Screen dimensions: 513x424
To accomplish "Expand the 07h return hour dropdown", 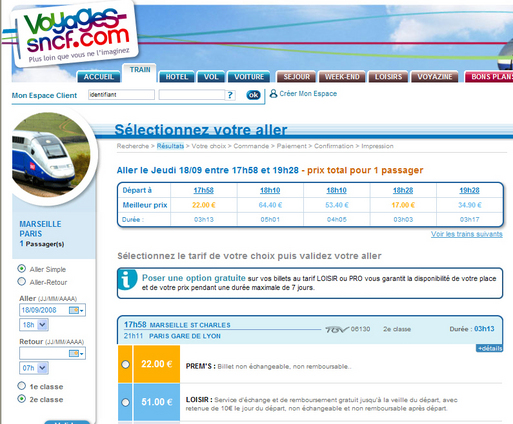I will 34,368.
